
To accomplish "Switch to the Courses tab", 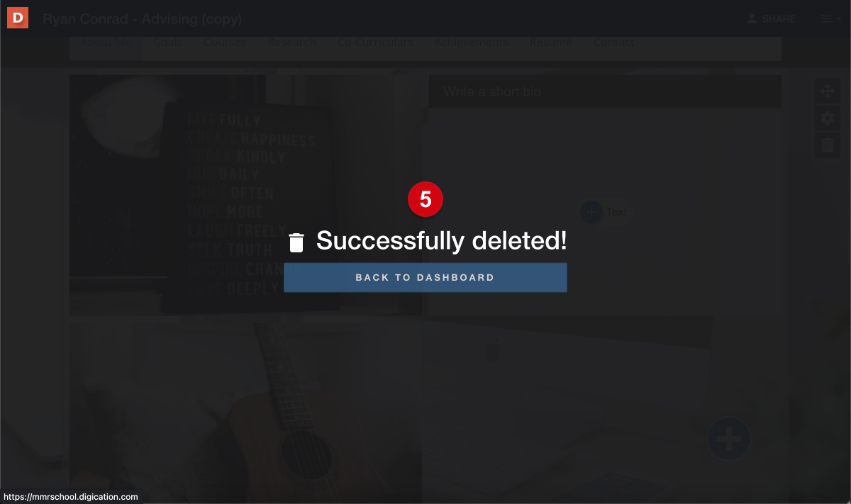I will pyautogui.click(x=225, y=43).
